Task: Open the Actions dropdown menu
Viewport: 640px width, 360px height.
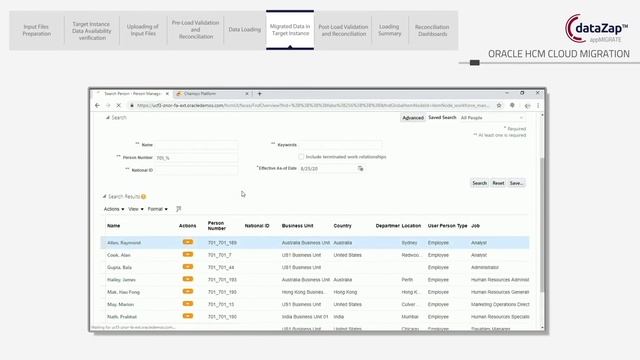Action: coord(114,209)
